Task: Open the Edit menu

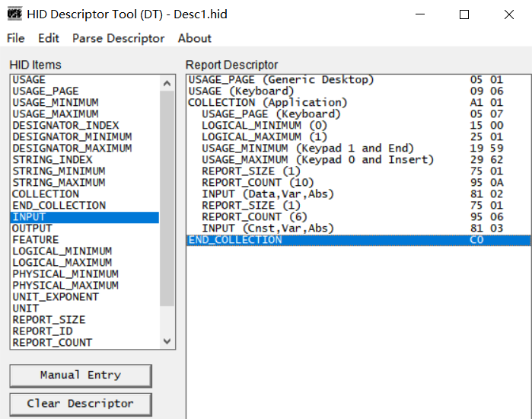Action: (x=49, y=38)
